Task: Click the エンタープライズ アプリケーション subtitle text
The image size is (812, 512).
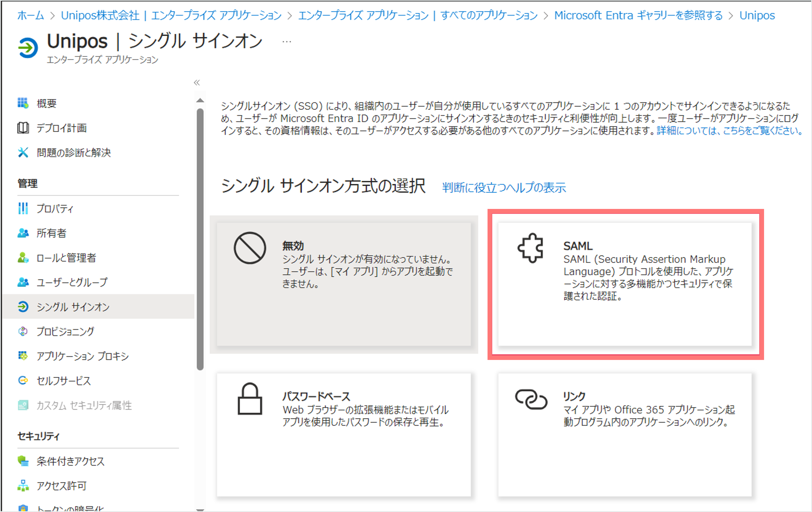Action: click(x=102, y=59)
